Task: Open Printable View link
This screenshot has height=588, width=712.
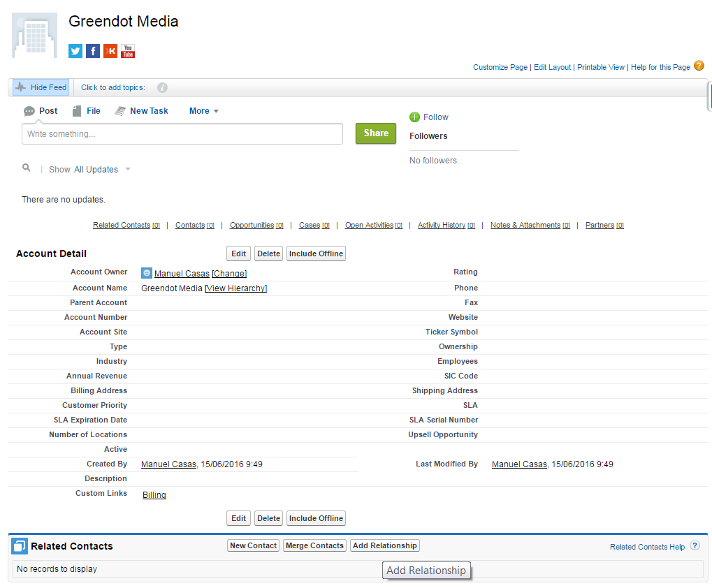Action: 601,67
